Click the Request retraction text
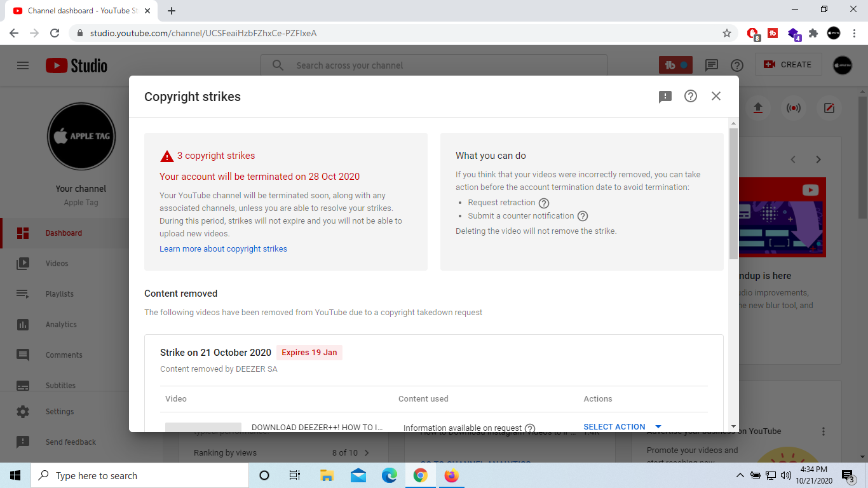 point(501,202)
